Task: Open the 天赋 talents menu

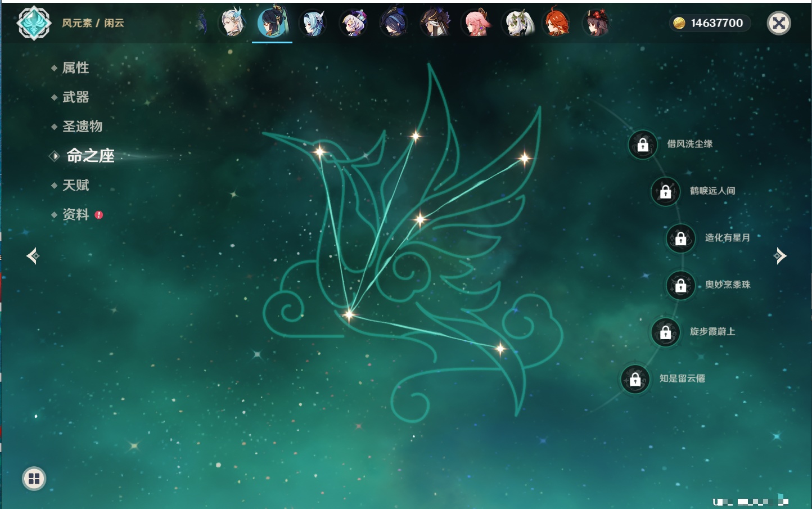Action: click(x=75, y=185)
